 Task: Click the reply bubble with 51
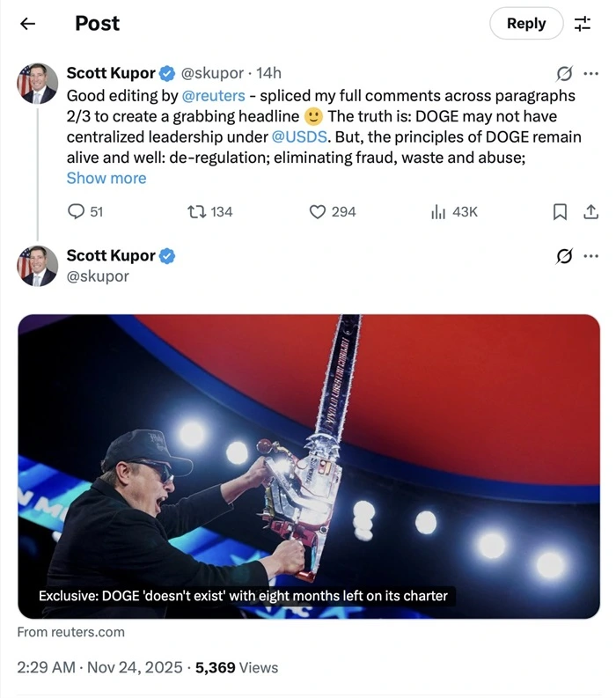click(85, 211)
